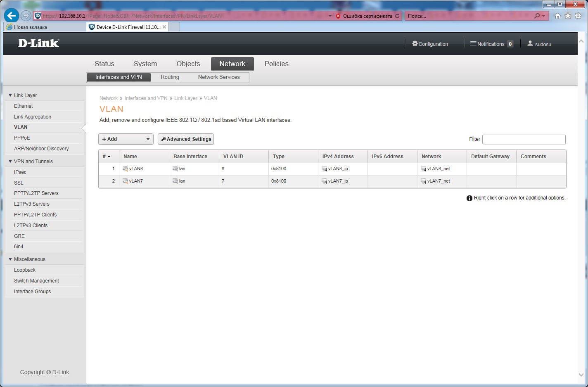Open browser tools gear icon

(578, 16)
